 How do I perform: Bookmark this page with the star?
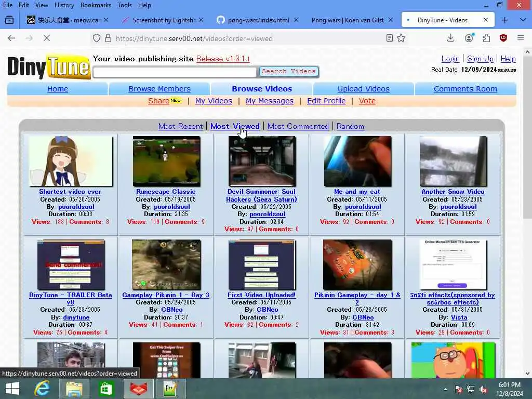click(x=401, y=38)
